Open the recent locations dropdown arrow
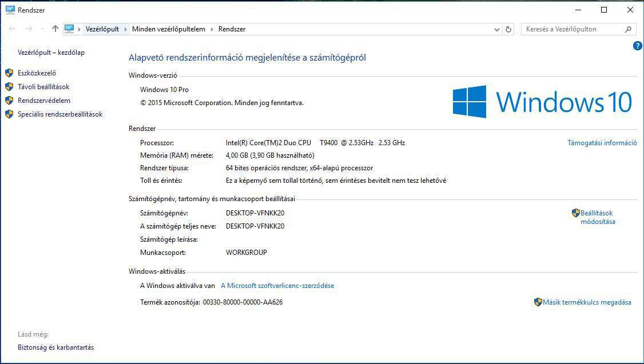Image resolution: width=644 pixels, height=364 pixels. [42, 29]
